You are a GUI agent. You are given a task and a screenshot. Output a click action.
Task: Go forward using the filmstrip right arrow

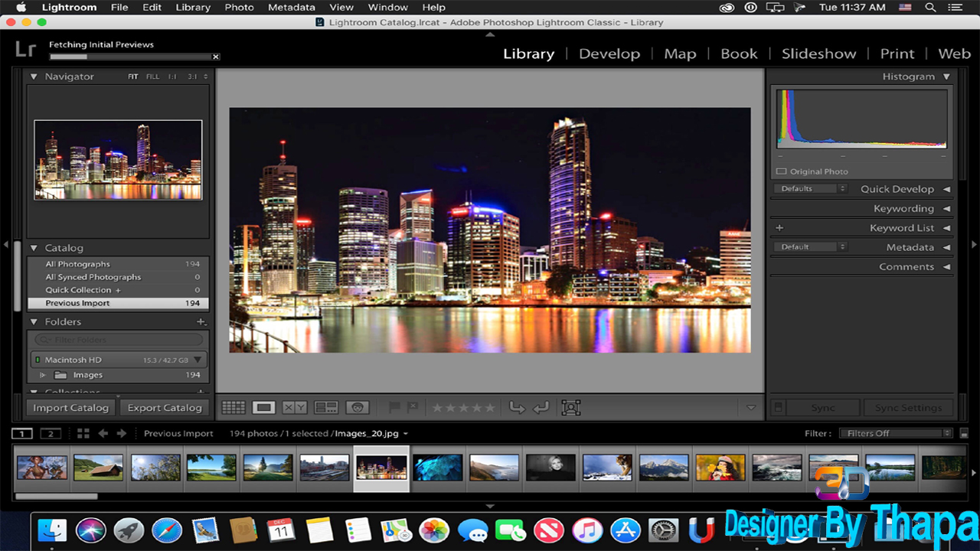121,433
